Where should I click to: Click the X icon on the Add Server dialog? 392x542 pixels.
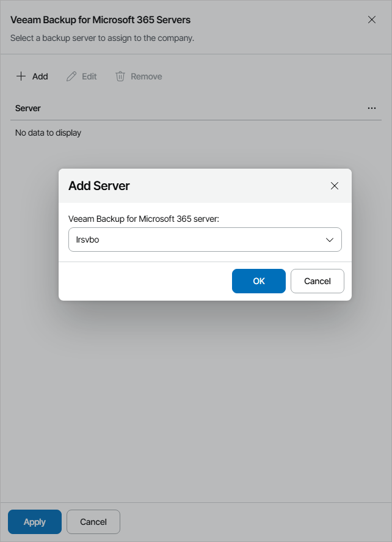pos(335,186)
